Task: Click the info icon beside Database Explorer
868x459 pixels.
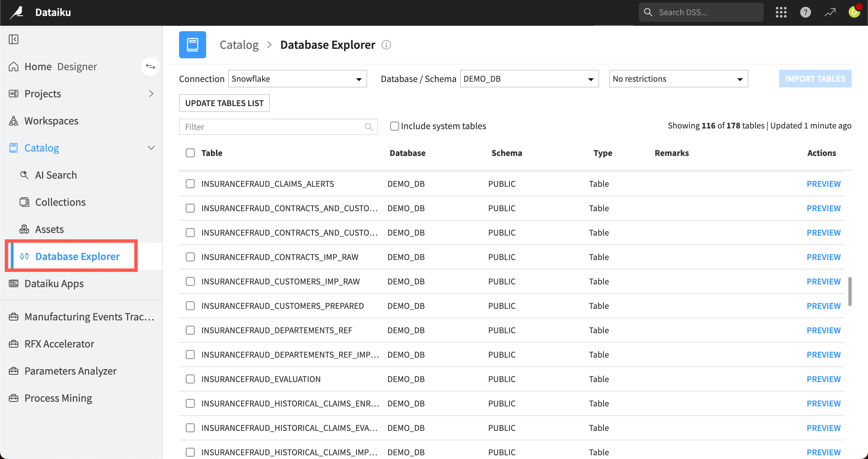Action: point(386,45)
